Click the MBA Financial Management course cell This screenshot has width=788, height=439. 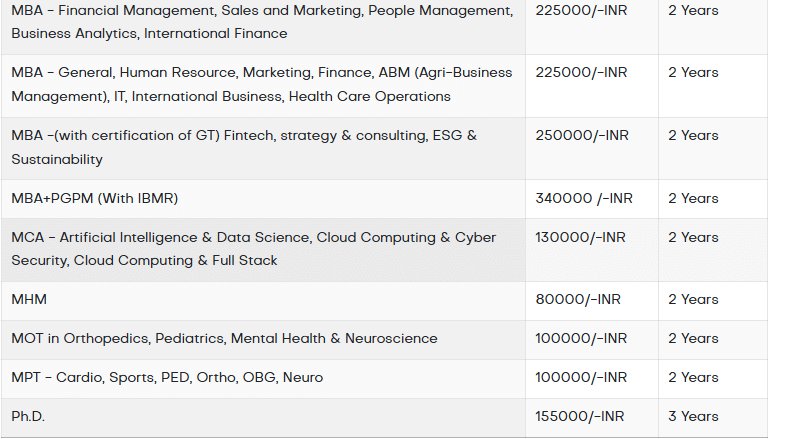[262, 22]
